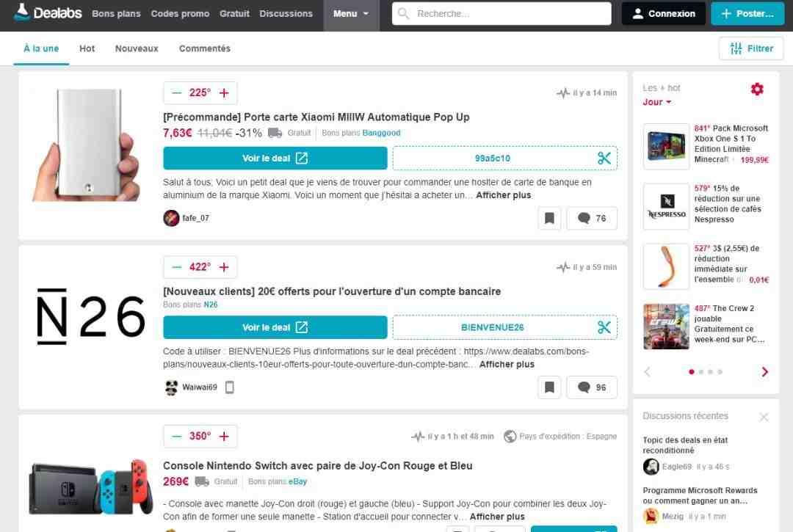Open the Filtrer options
Image resolution: width=793 pixels, height=532 pixels.
(x=751, y=48)
